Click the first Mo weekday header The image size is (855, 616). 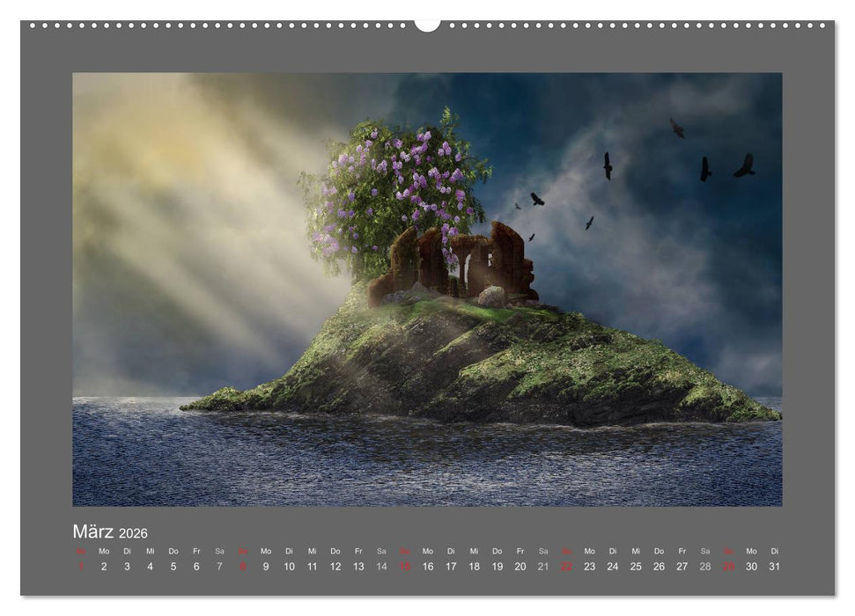(x=106, y=552)
